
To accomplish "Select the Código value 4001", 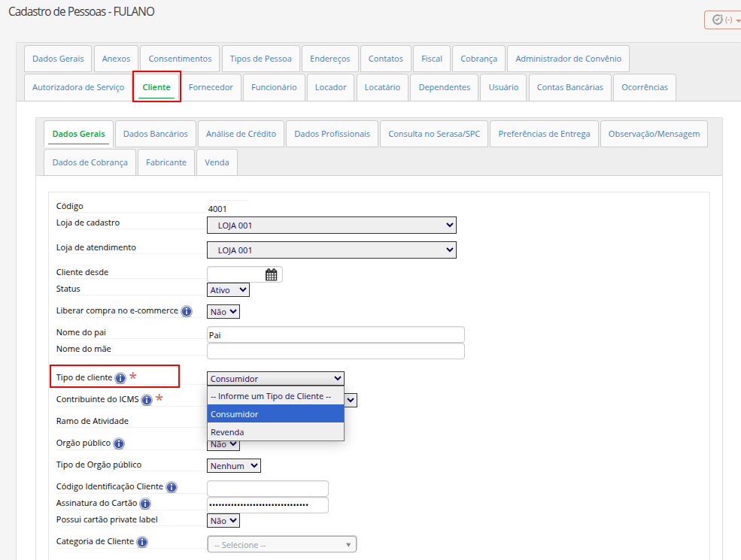I will [x=217, y=209].
